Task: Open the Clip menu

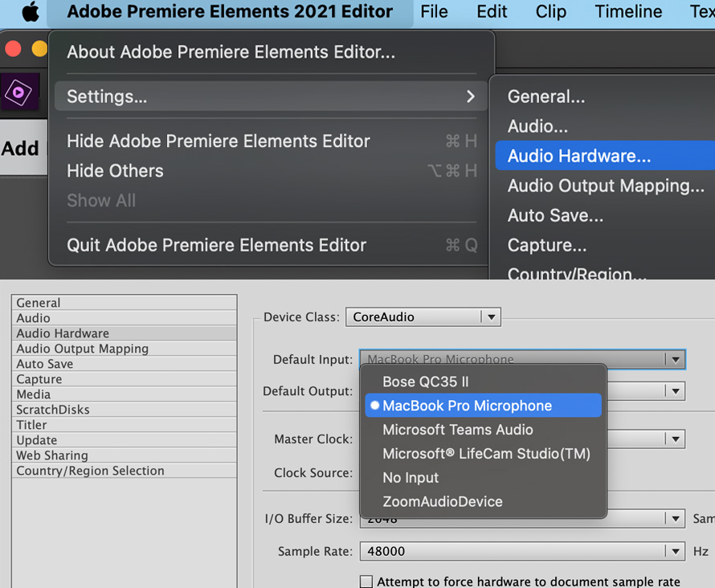Action: [x=551, y=11]
